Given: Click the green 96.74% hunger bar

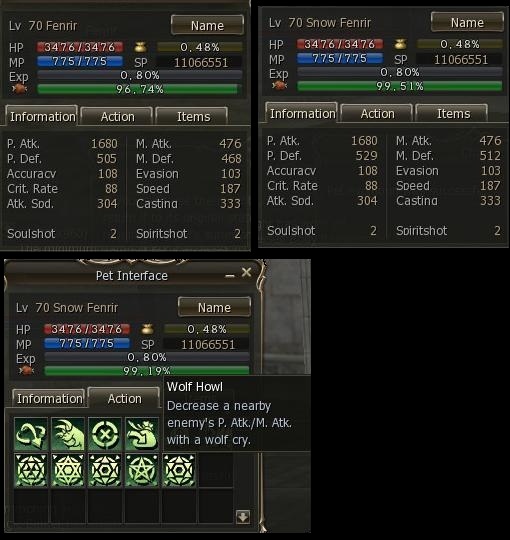Looking at the screenshot, I should point(139,89).
